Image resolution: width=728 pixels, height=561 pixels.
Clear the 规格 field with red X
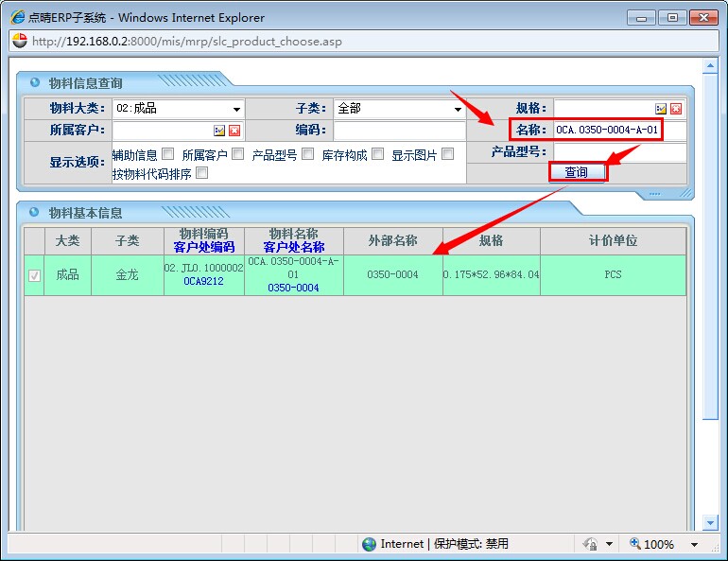(675, 109)
